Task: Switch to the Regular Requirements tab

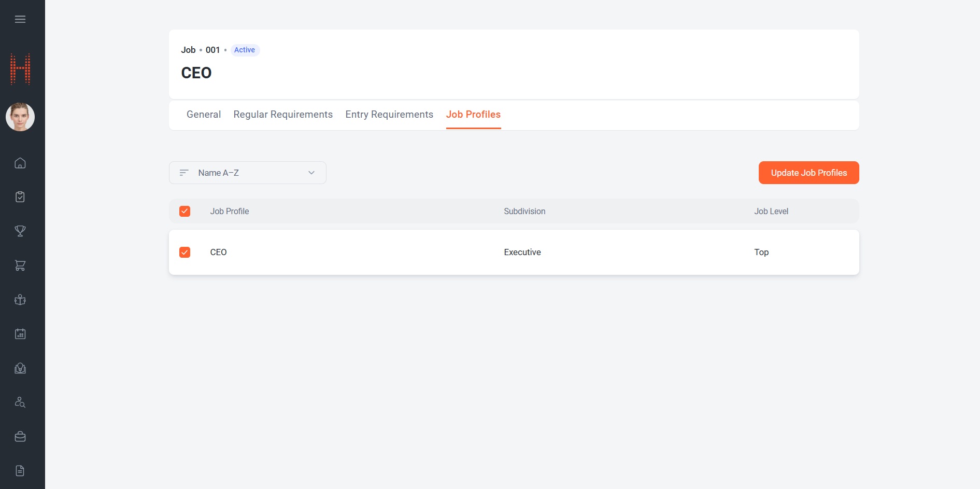Action: click(283, 115)
